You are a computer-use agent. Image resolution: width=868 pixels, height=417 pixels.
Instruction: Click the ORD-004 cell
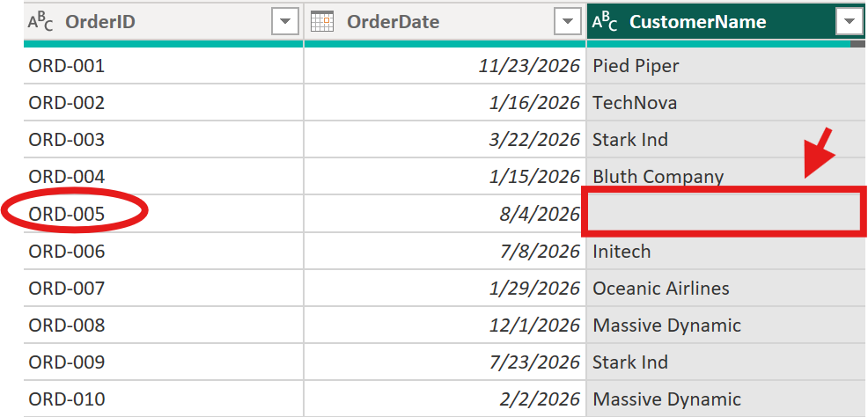pyautogui.click(x=164, y=177)
